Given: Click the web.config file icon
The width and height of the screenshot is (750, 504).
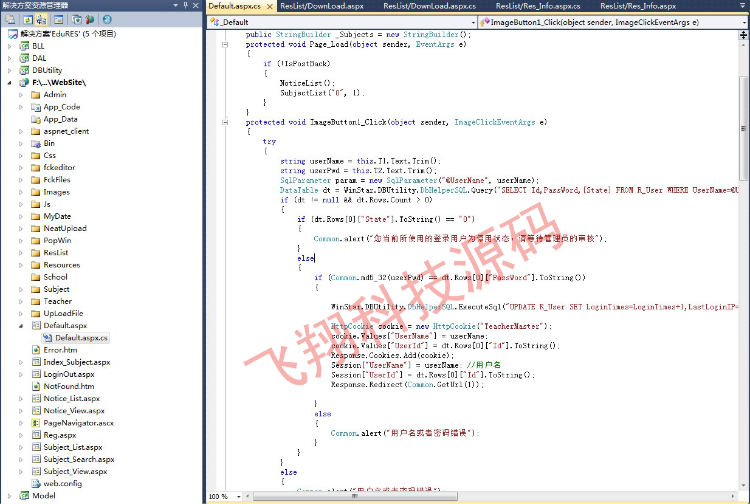Looking at the screenshot, I should pos(35,483).
